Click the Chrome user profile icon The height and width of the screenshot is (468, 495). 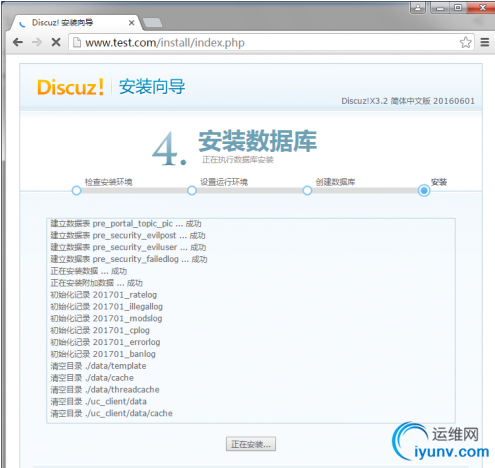click(418, 7)
